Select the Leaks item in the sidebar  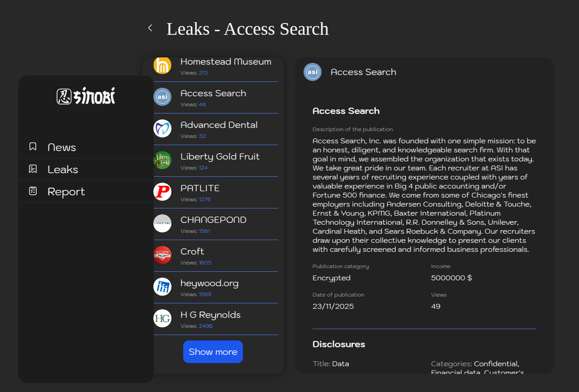[x=63, y=170]
